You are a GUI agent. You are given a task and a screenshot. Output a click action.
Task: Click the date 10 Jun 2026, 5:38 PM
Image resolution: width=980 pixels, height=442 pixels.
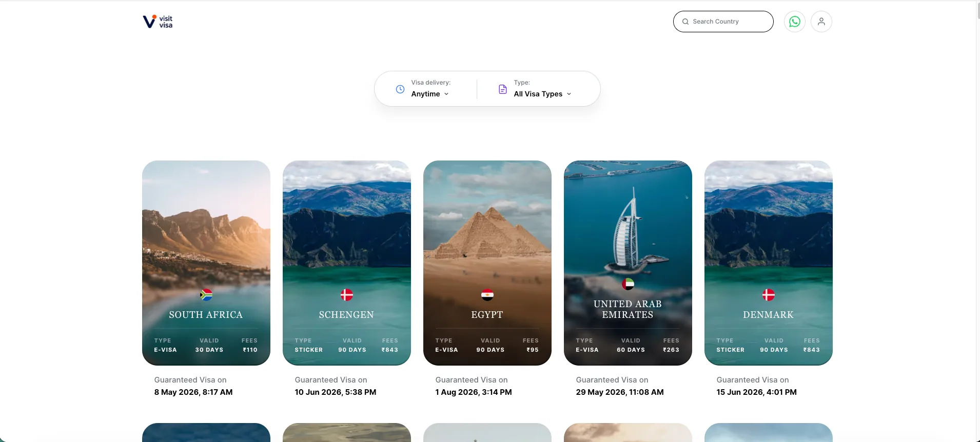(x=336, y=392)
